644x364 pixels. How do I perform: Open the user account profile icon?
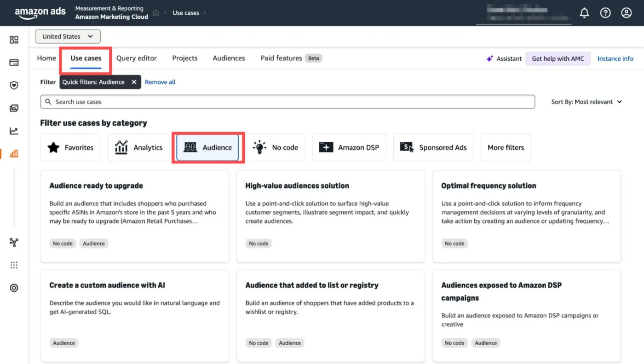[626, 13]
